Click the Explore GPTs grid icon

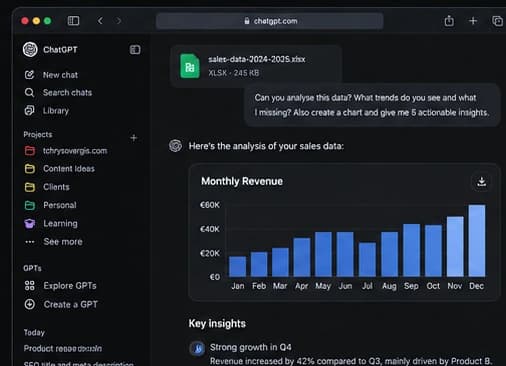(x=30, y=286)
